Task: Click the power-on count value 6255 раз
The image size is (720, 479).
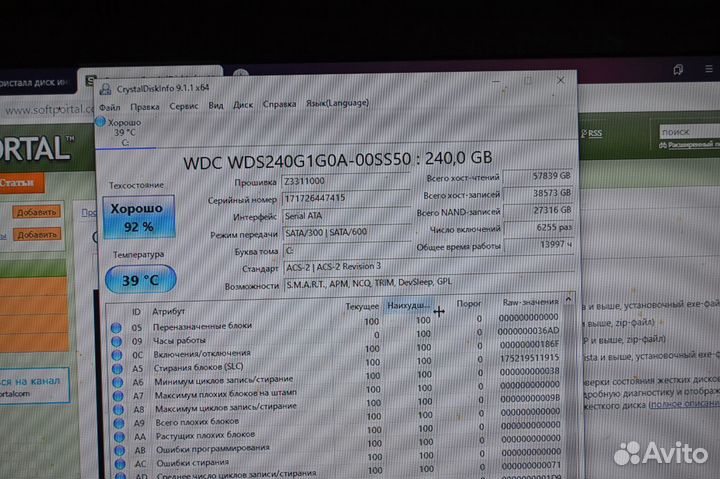Action: [538, 227]
